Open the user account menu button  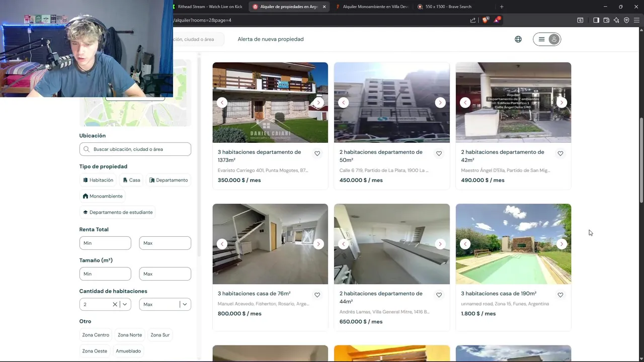pos(547,39)
